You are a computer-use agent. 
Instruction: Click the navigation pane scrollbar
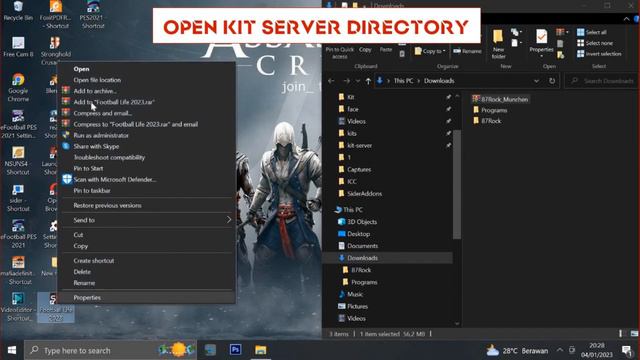[457, 184]
